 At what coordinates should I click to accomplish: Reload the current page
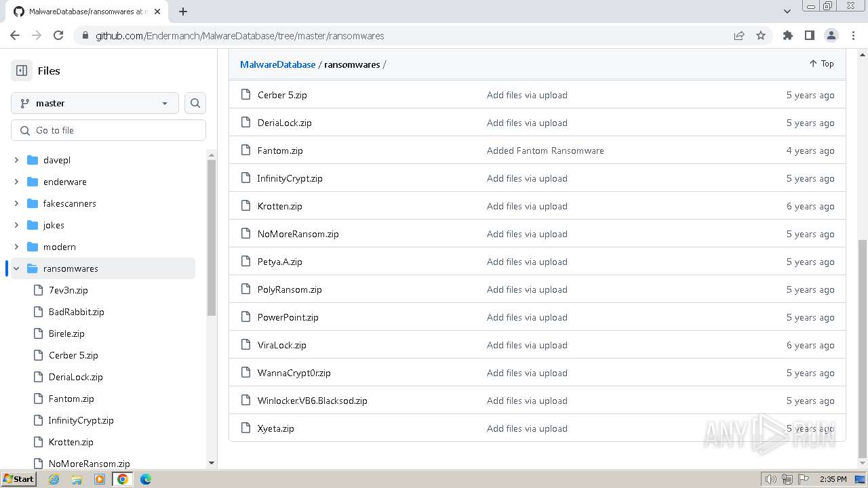58,35
